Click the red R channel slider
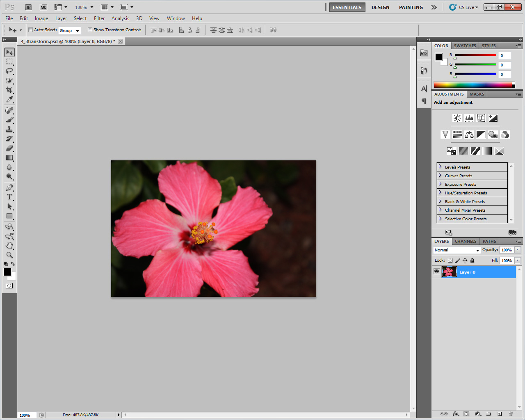 [x=475, y=55]
